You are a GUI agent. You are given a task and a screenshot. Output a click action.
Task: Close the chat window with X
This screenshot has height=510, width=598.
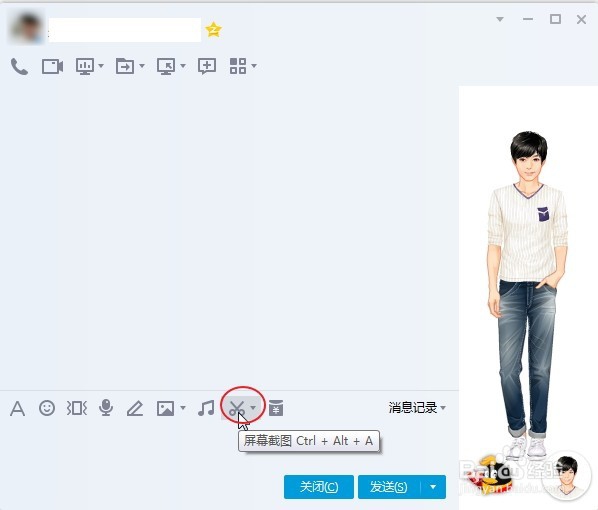tap(581, 19)
